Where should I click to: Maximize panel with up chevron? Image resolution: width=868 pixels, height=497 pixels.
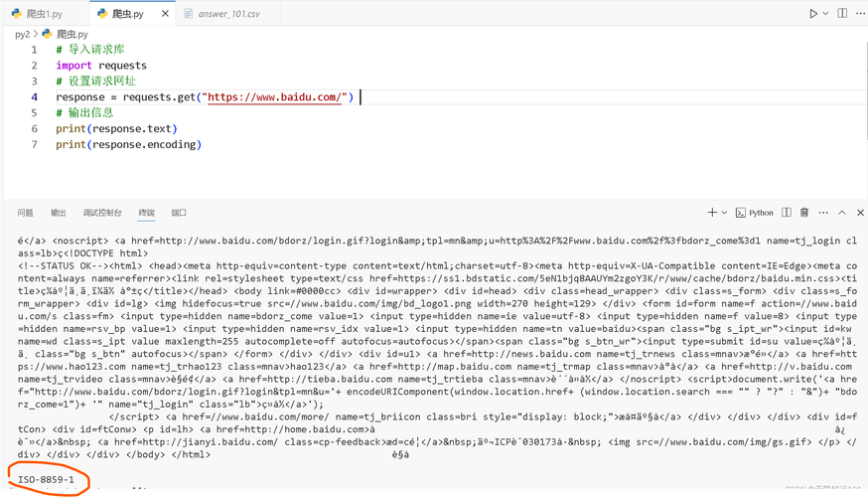click(x=842, y=213)
